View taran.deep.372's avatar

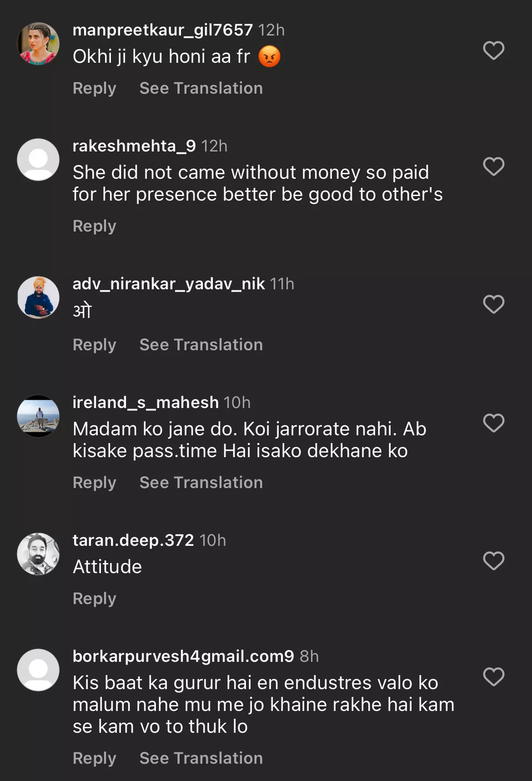[38, 554]
